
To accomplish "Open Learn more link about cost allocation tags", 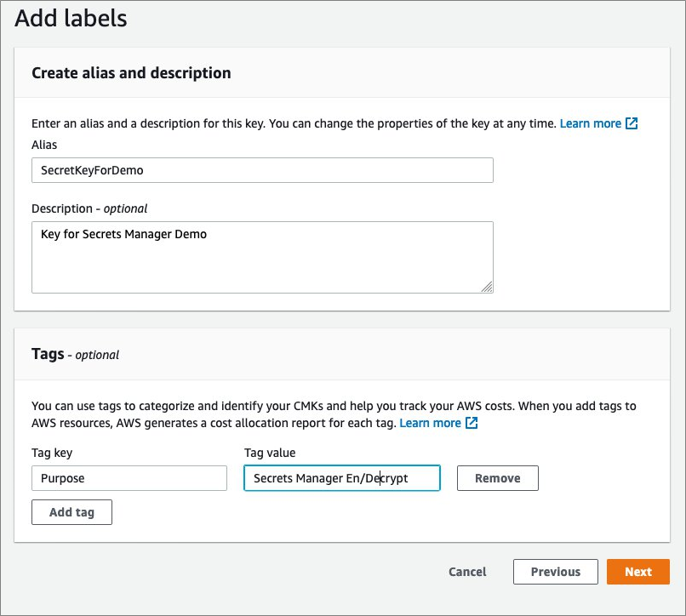I will point(431,423).
